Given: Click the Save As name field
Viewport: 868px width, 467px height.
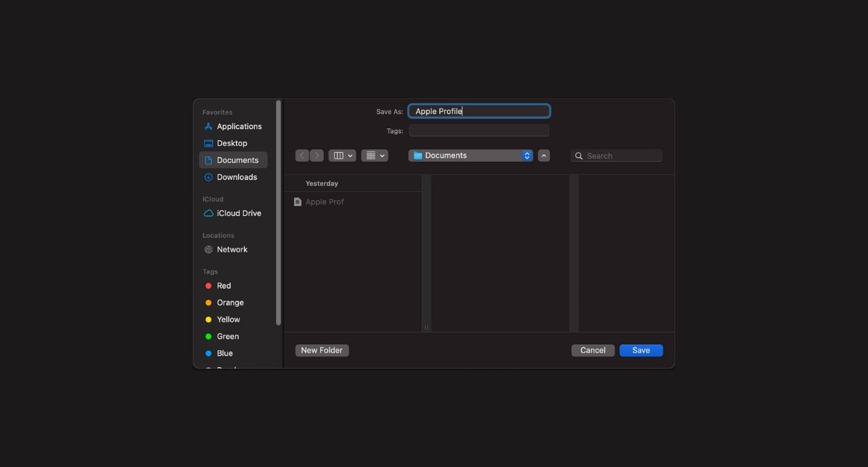Looking at the screenshot, I should (479, 111).
